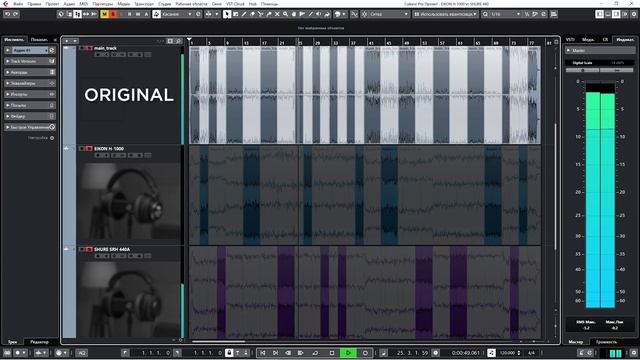The width and height of the screenshot is (640, 360).
Task: Open the grid type dropdown
Action: pos(445,14)
